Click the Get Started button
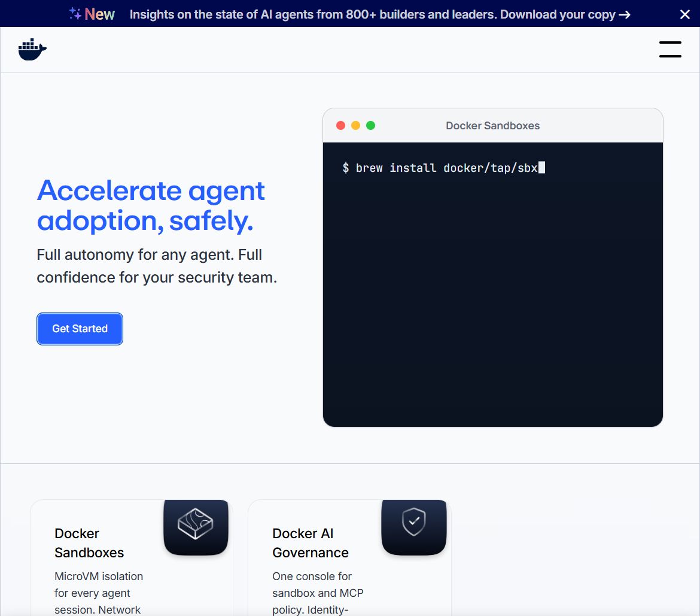This screenshot has width=700, height=616. pos(80,329)
